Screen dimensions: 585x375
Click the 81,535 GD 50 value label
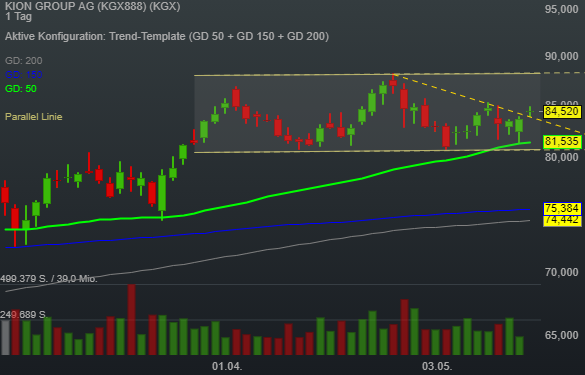[562, 141]
